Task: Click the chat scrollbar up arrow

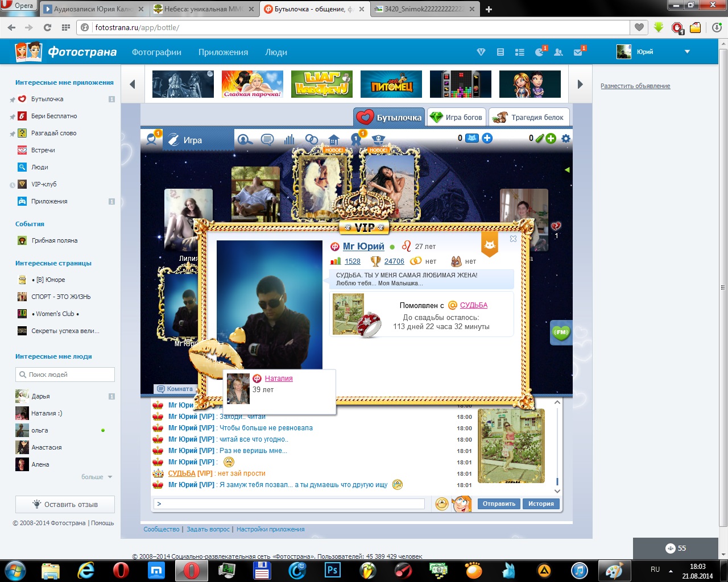Action: tap(557, 402)
